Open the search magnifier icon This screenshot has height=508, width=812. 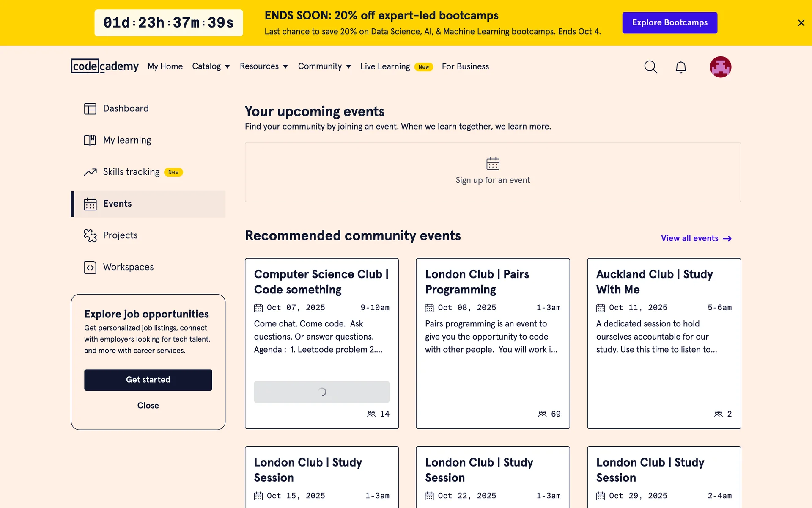tap(650, 67)
